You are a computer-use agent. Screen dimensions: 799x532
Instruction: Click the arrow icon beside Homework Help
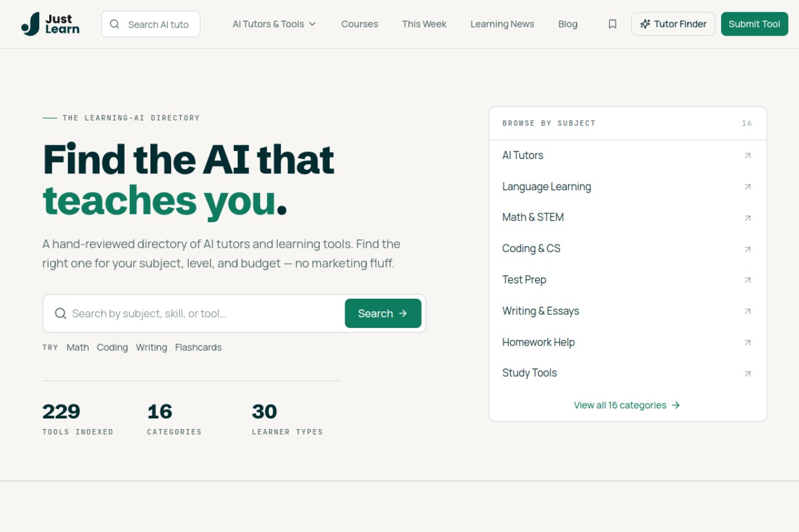(747, 342)
